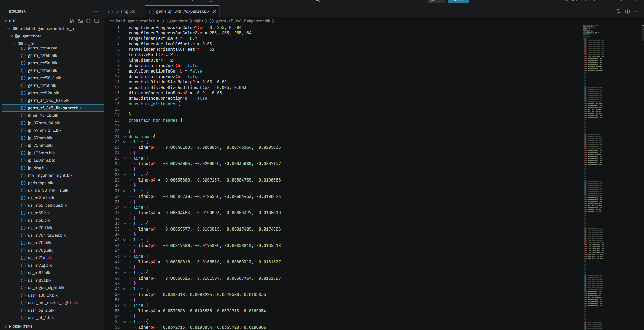Fold the line block at line 55
The image size is (644, 330).
pos(125,322)
